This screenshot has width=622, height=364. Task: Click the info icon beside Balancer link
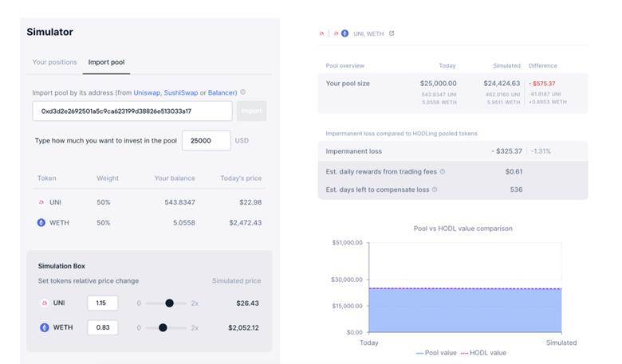242,92
